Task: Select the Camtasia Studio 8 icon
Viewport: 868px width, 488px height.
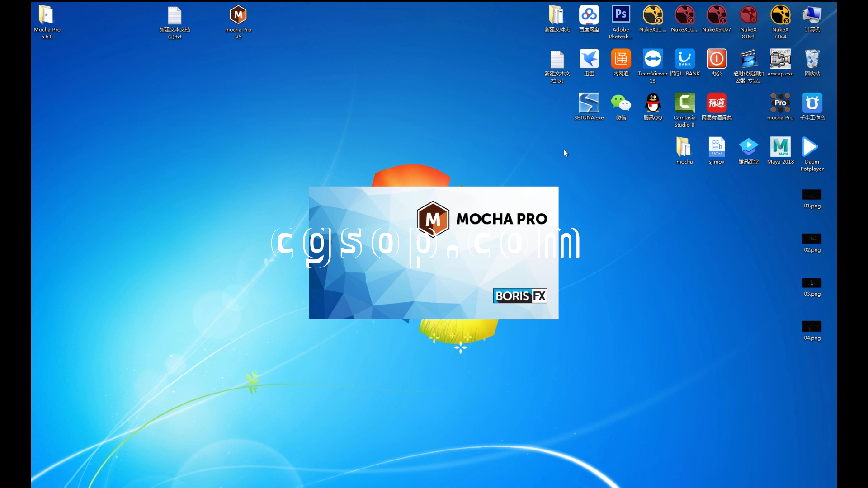Action: click(x=684, y=103)
